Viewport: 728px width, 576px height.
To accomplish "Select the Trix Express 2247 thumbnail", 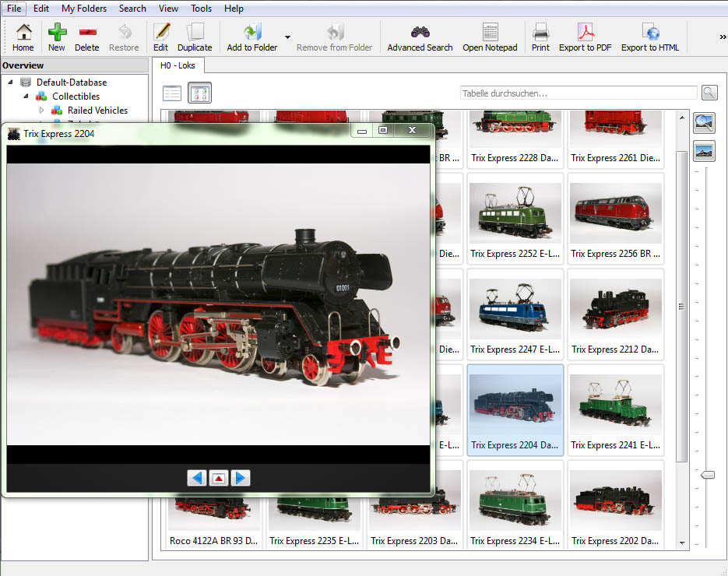I will tap(515, 314).
